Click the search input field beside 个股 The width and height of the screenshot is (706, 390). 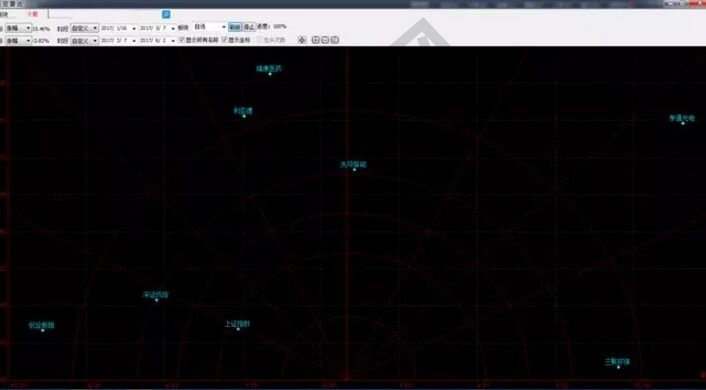pos(105,14)
